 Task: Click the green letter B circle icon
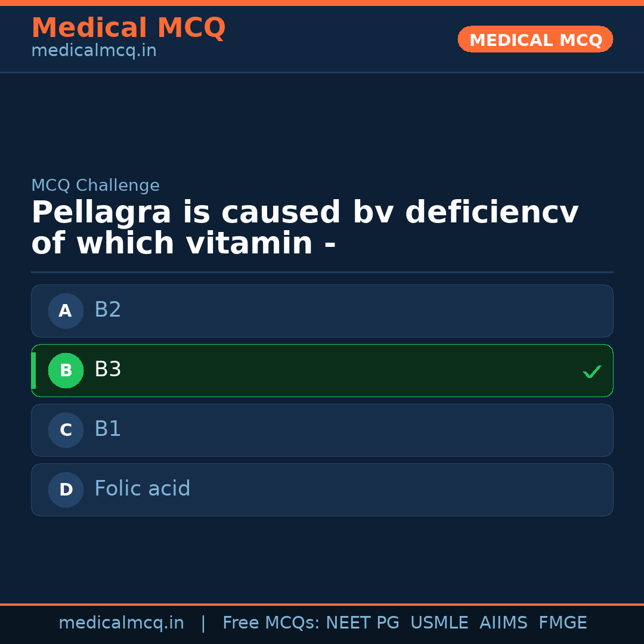(66, 370)
